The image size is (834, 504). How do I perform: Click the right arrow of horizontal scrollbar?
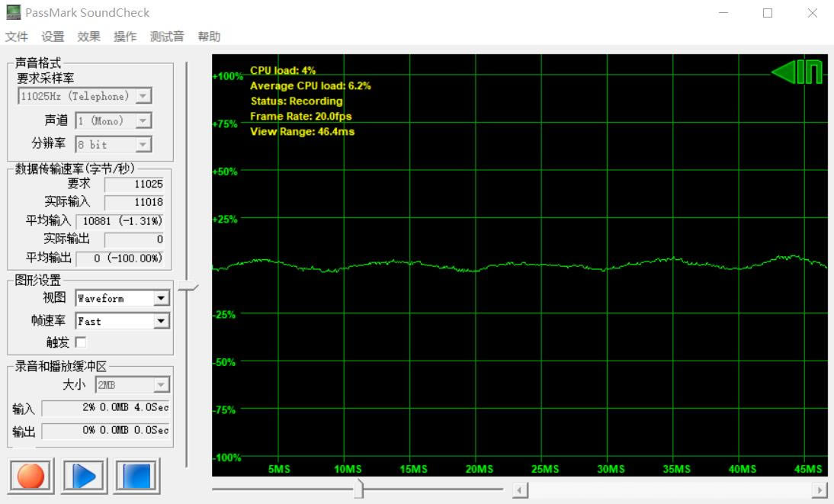(820, 490)
